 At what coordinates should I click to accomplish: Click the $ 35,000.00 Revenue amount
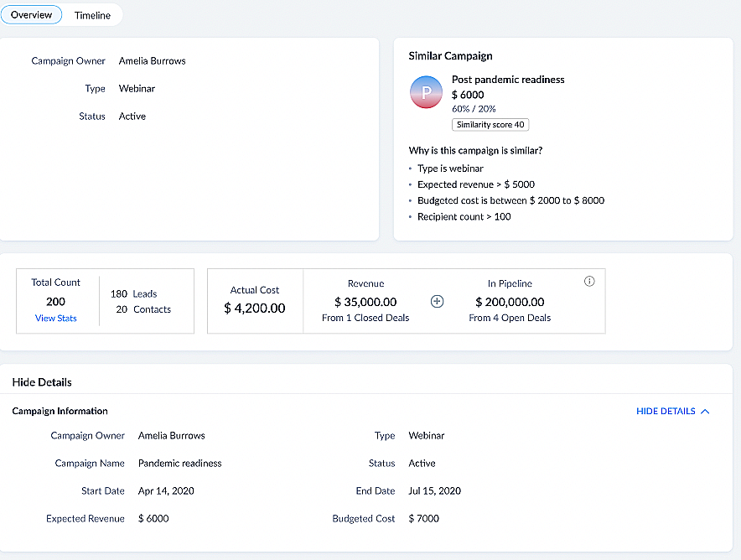[x=365, y=302]
